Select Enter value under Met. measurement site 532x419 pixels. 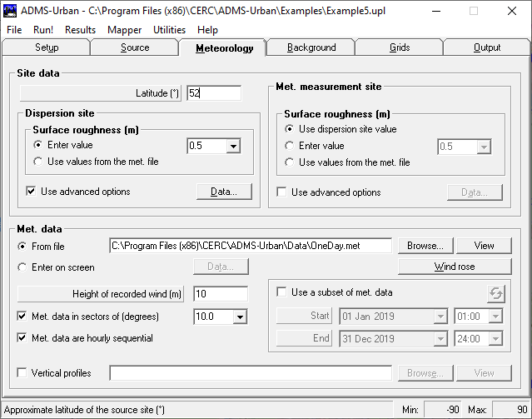(x=290, y=146)
